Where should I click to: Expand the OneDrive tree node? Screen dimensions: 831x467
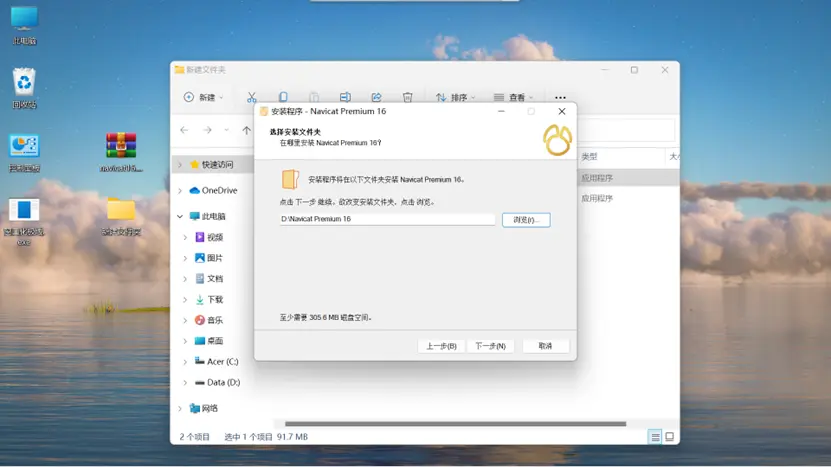(180, 190)
